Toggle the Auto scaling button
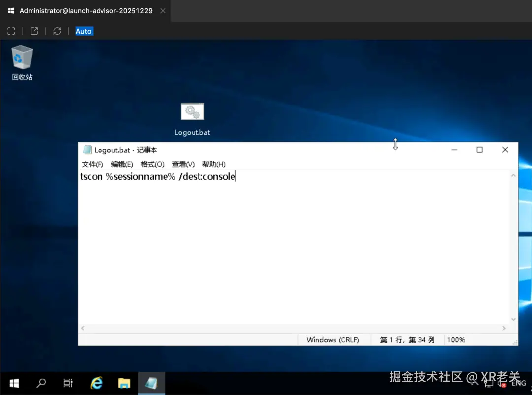532x395 pixels. [83, 31]
